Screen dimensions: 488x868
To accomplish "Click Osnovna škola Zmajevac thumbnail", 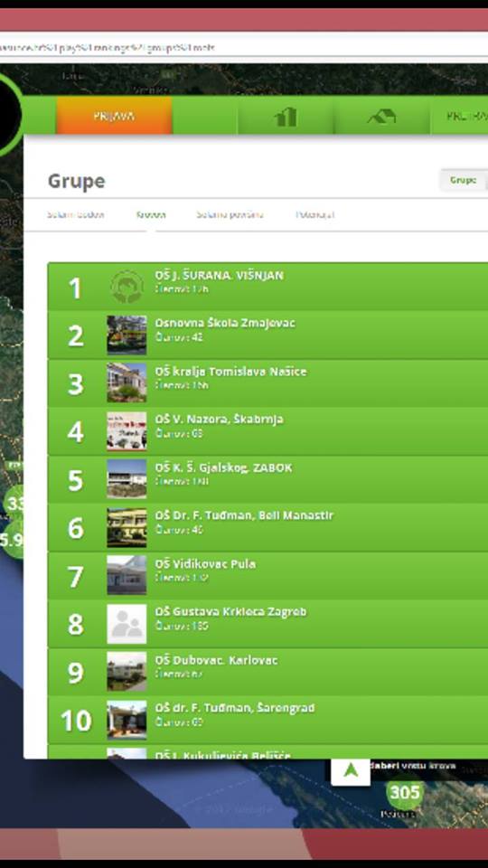I will coord(127,335).
